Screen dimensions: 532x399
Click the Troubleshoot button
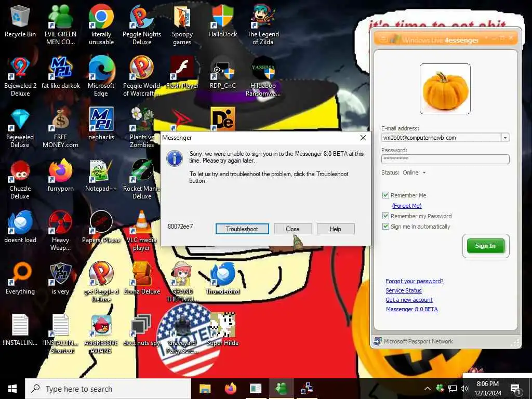tap(242, 229)
